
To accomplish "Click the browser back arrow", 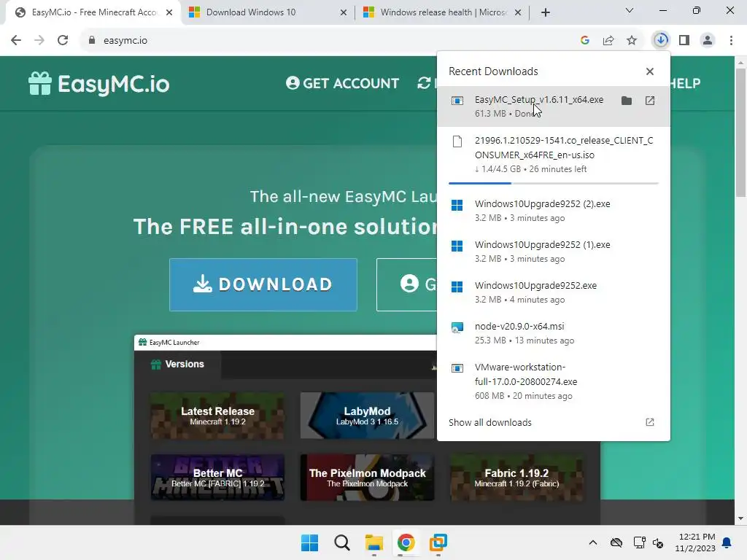I will coord(16,41).
